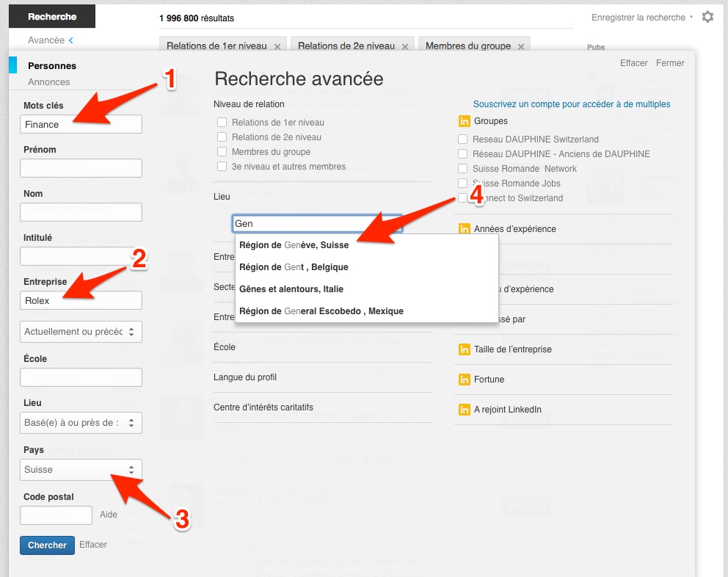Click the Aide link by Code postal
The width and height of the screenshot is (728, 577).
coord(108,515)
